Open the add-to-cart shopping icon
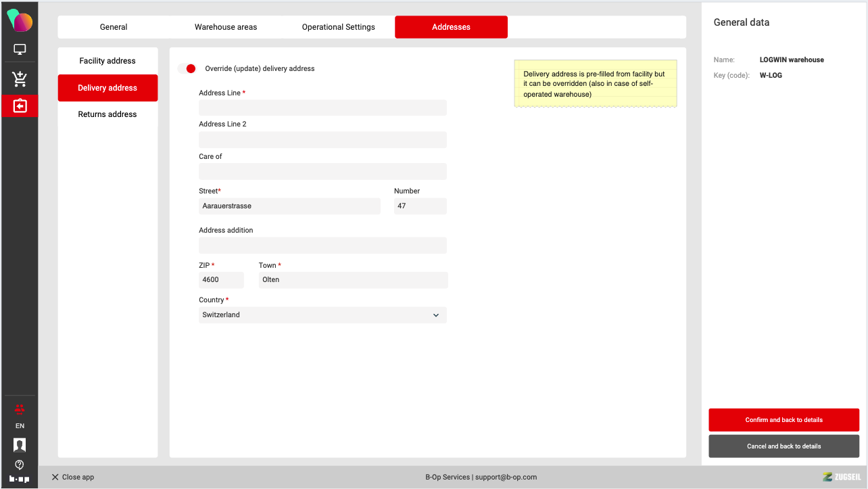This screenshot has height=489, width=868. pyautogui.click(x=20, y=79)
